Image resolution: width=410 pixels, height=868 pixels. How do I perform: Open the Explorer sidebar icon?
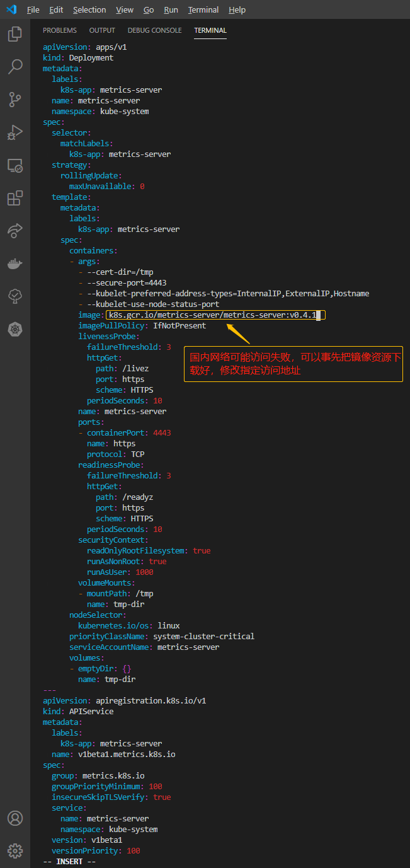pos(14,34)
